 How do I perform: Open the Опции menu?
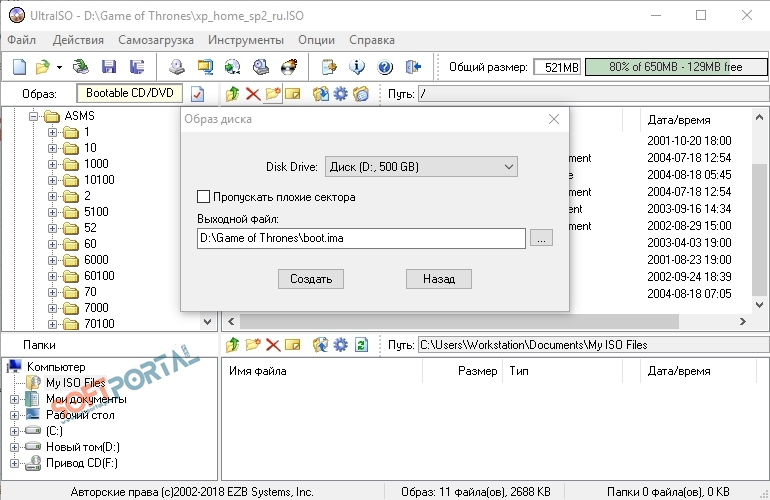click(x=316, y=40)
